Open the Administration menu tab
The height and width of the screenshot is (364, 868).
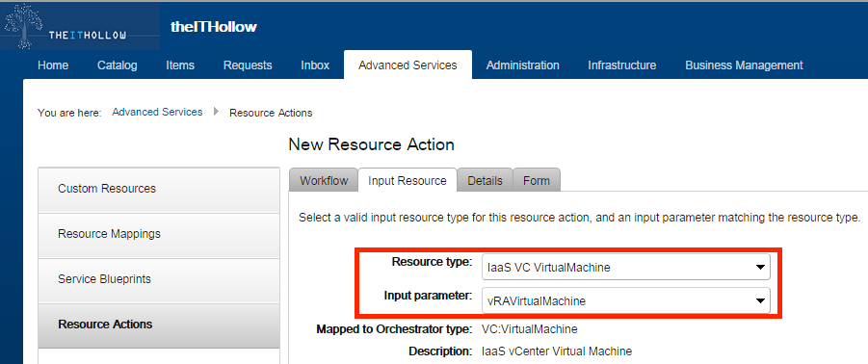pos(522,65)
